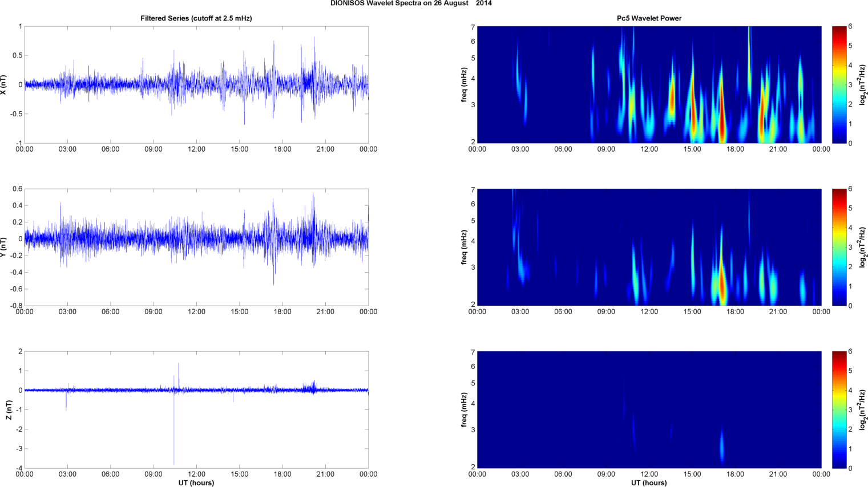The height and width of the screenshot is (487, 868).
Task: Click the Z component Pc5 wavelet spectrum
Action: click(649, 409)
